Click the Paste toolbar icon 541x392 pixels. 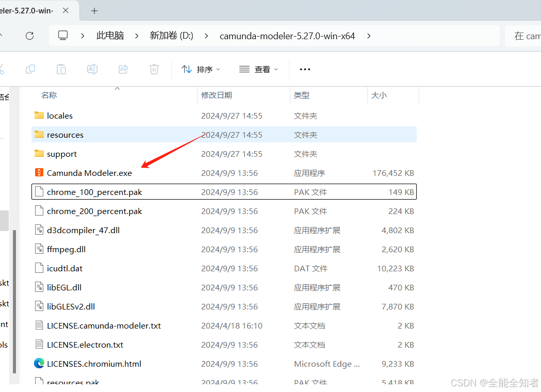61,69
